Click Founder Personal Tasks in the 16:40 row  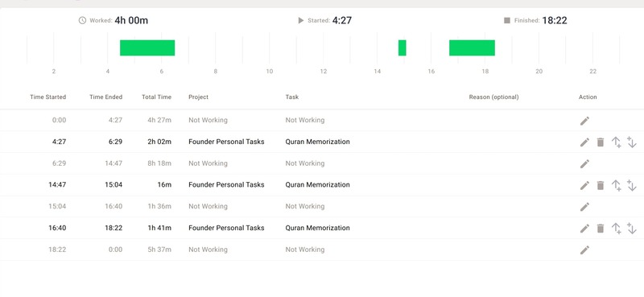[x=226, y=228]
